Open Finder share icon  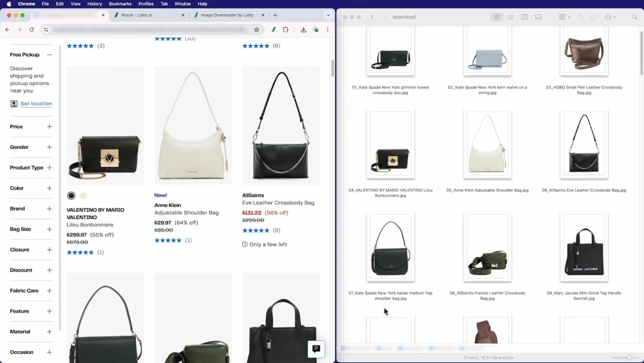coord(580,17)
